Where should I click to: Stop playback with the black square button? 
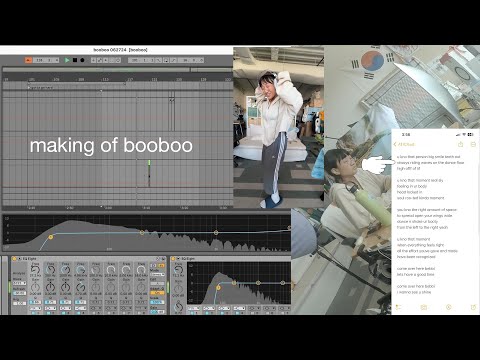pos(75,60)
